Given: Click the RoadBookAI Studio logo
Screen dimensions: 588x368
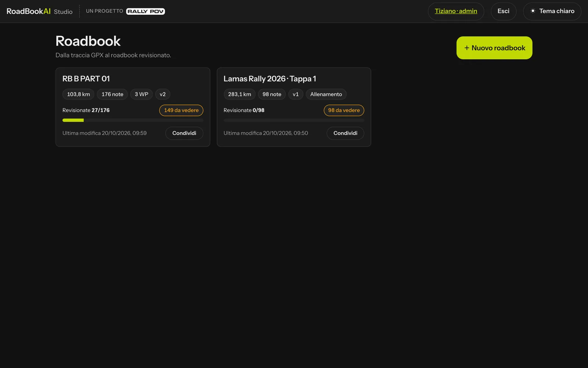Looking at the screenshot, I should [39, 11].
